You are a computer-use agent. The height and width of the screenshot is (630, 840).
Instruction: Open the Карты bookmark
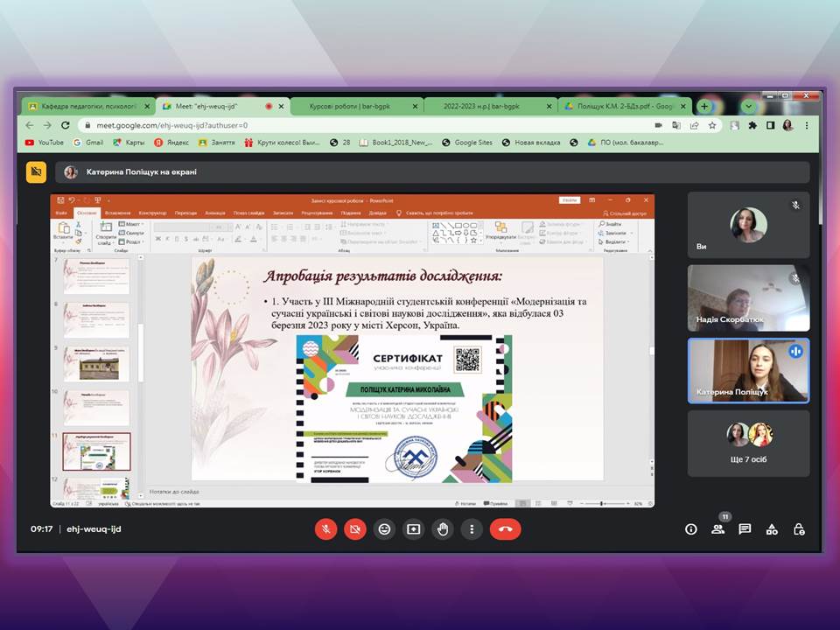(x=129, y=143)
